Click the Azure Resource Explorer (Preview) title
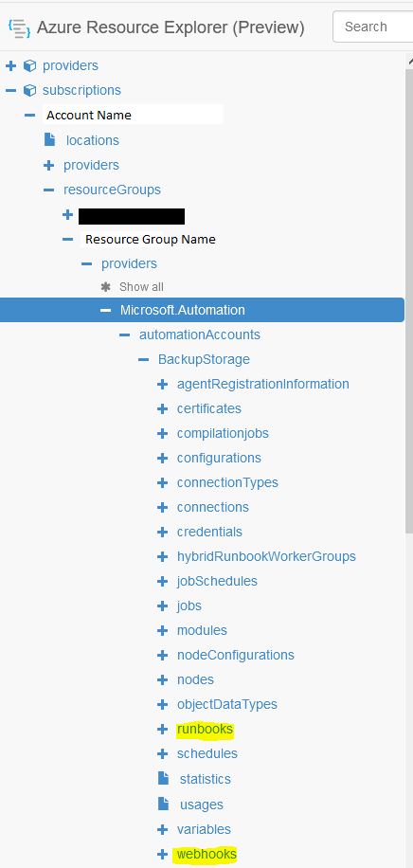Screen dimensions: 413x868 pyautogui.click(x=171, y=27)
